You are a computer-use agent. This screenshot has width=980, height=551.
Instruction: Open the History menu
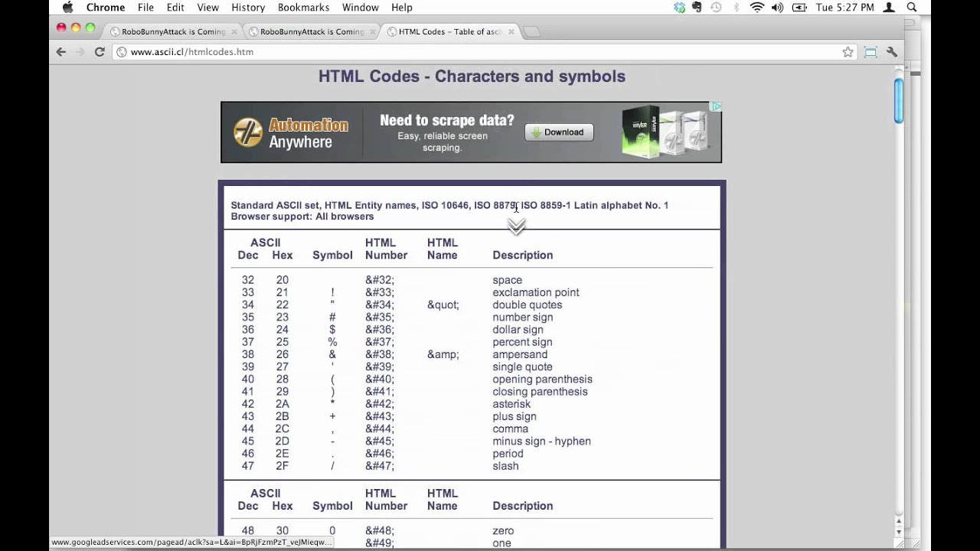tap(248, 8)
